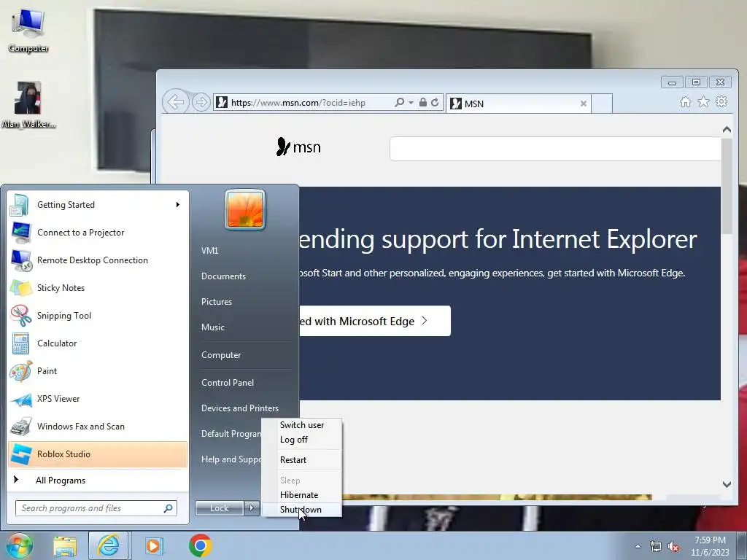The height and width of the screenshot is (560, 747).
Task: Open the Computer desktop icon
Action: (28, 31)
